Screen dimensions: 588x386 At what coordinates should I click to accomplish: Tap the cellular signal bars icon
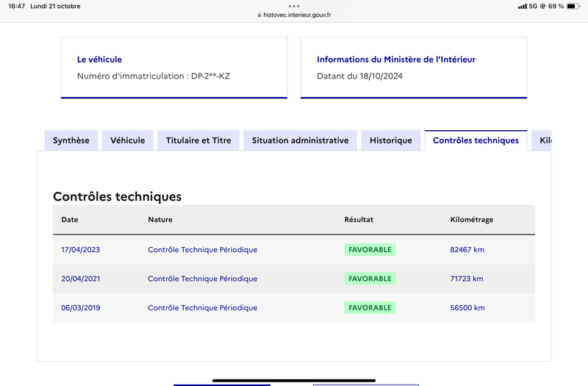(523, 7)
